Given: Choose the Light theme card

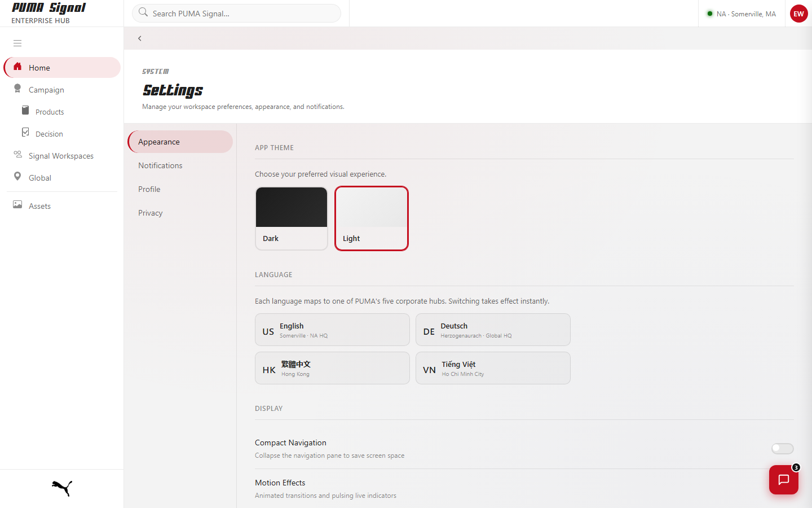Looking at the screenshot, I should (372, 218).
